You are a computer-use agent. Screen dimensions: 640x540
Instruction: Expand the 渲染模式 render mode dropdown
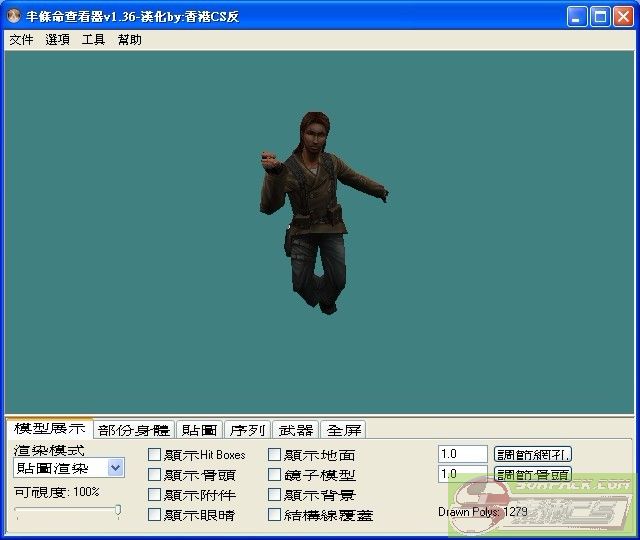pyautogui.click(x=115, y=467)
